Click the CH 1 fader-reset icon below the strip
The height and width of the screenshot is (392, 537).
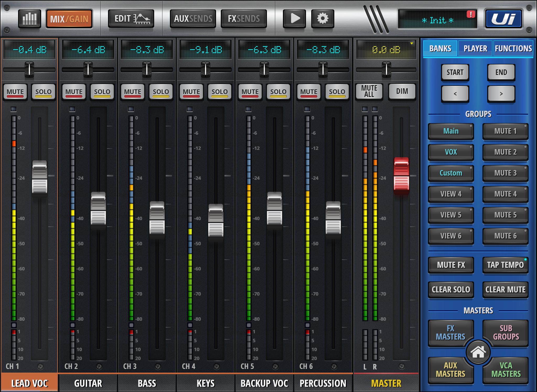40,366
